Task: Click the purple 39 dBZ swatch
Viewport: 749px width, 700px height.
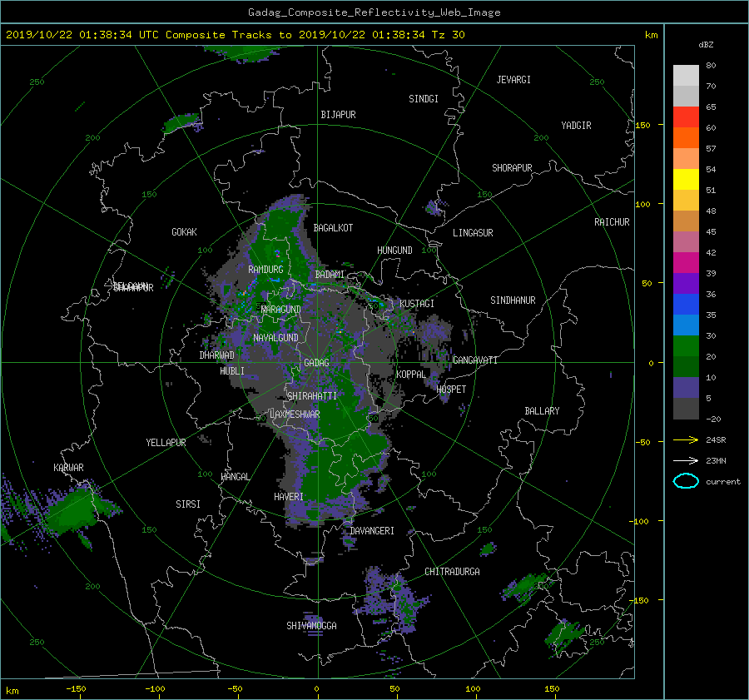Action: [686, 283]
